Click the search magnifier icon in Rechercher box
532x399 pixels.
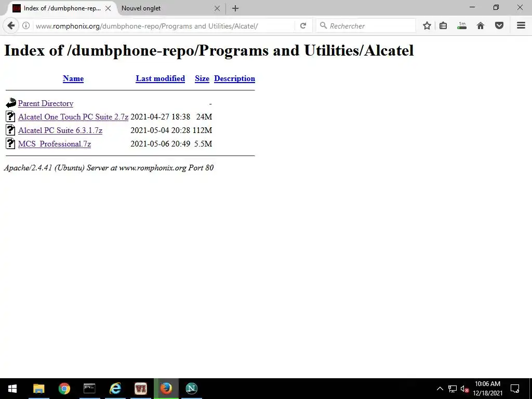323,25
